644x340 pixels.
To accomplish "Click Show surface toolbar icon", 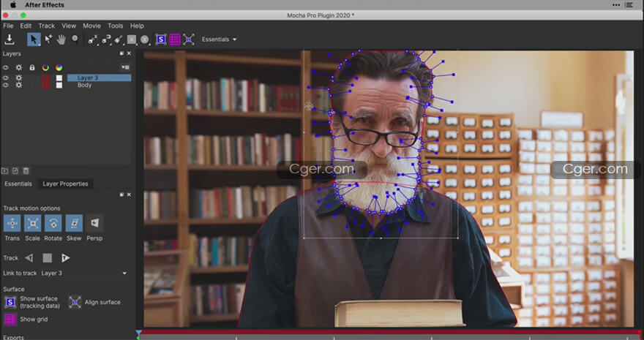I will [161, 39].
